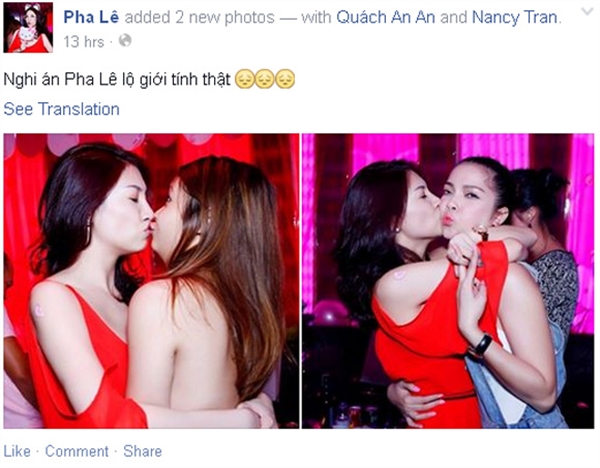Click the 13 hrs timestamp

click(x=84, y=41)
